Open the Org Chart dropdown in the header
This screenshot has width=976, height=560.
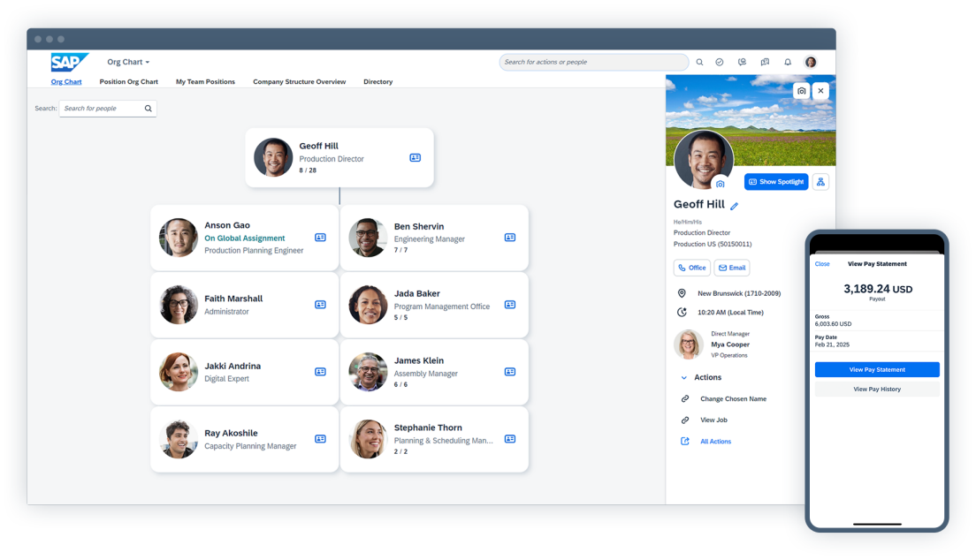tap(129, 63)
